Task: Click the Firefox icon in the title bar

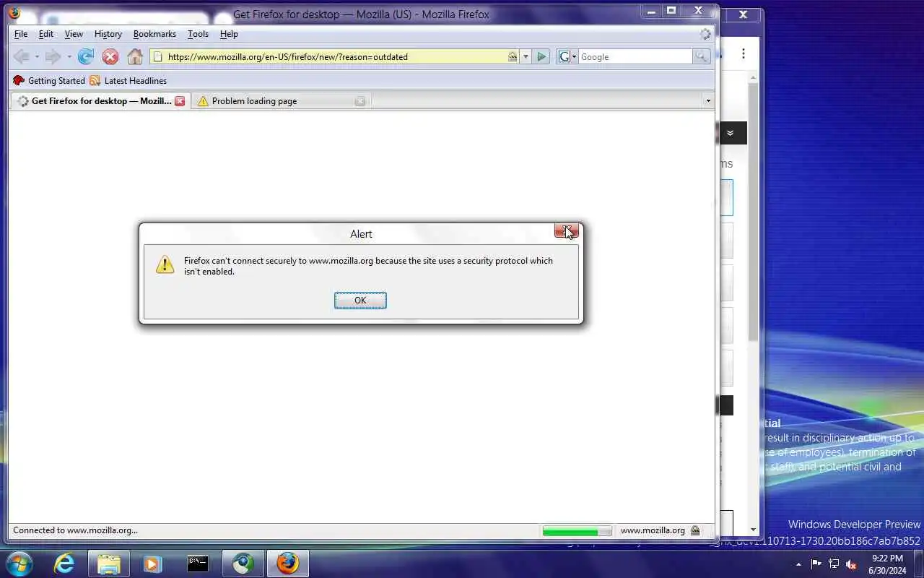Action: (x=14, y=14)
